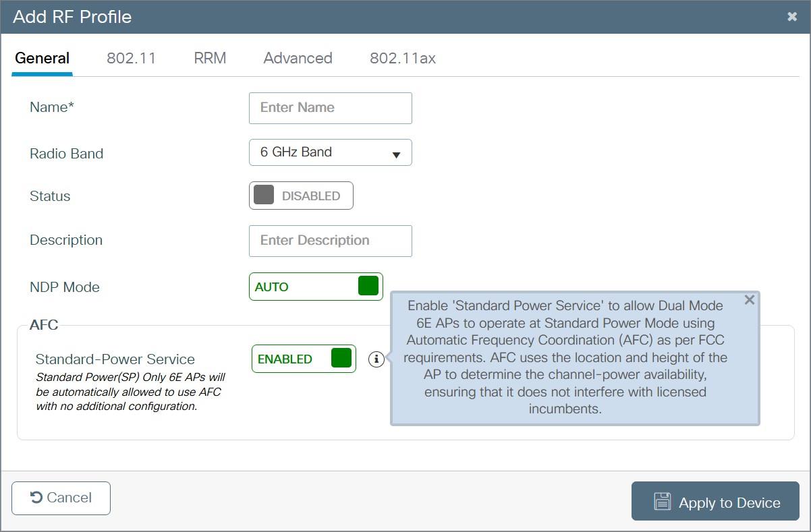Image resolution: width=811 pixels, height=532 pixels.
Task: Open the RRM tab
Action: [x=210, y=58]
